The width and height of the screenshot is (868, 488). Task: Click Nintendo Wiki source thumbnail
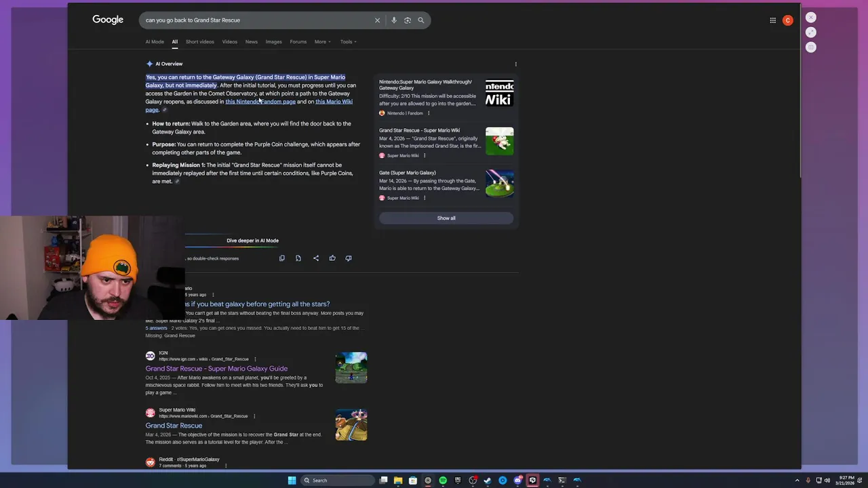500,94
